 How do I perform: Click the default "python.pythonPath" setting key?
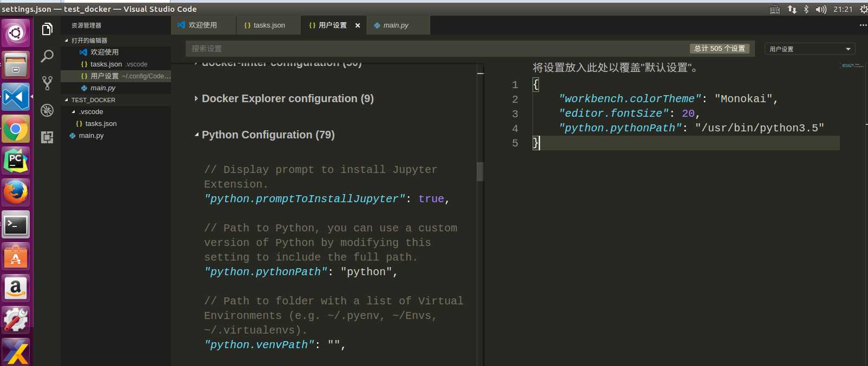click(x=266, y=271)
